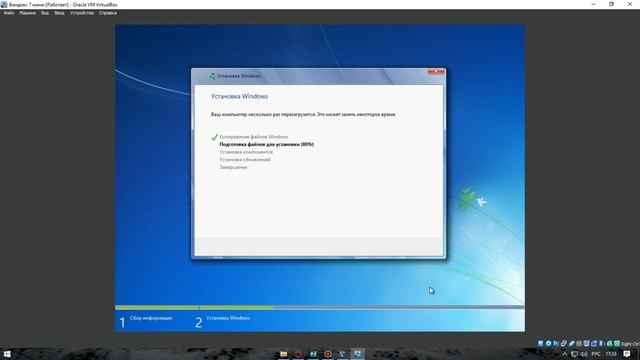Click the volume speaker tray icon

pyautogui.click(x=584, y=354)
